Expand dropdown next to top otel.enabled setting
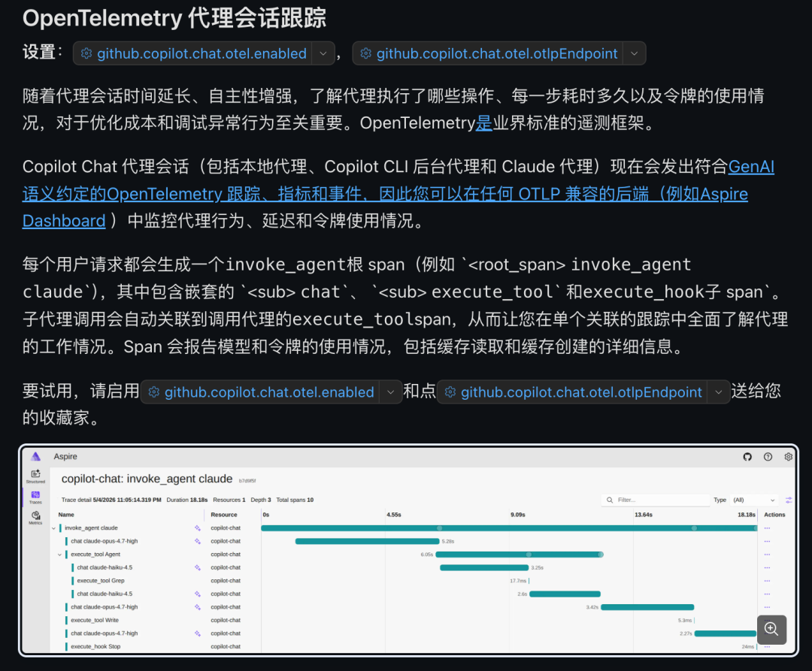The image size is (812, 671). (x=323, y=53)
